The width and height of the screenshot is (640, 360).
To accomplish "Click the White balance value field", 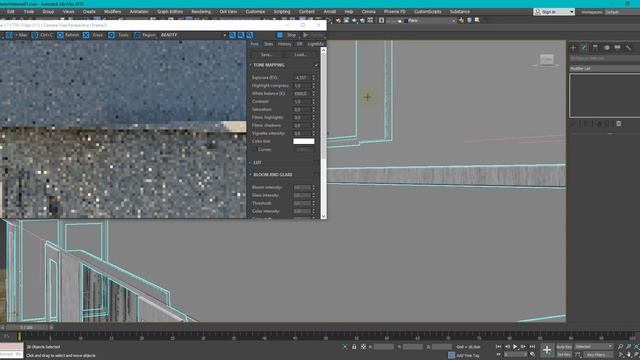I will click(x=302, y=93).
